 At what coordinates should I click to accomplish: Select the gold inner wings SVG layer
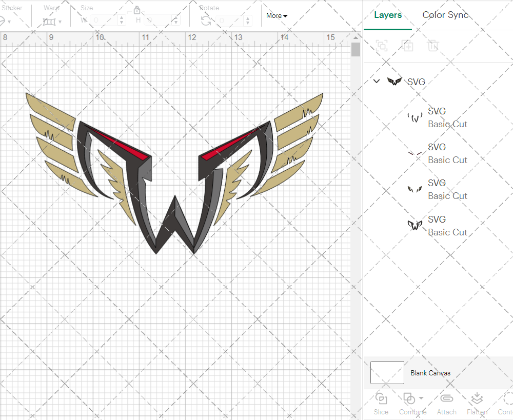pyautogui.click(x=439, y=189)
